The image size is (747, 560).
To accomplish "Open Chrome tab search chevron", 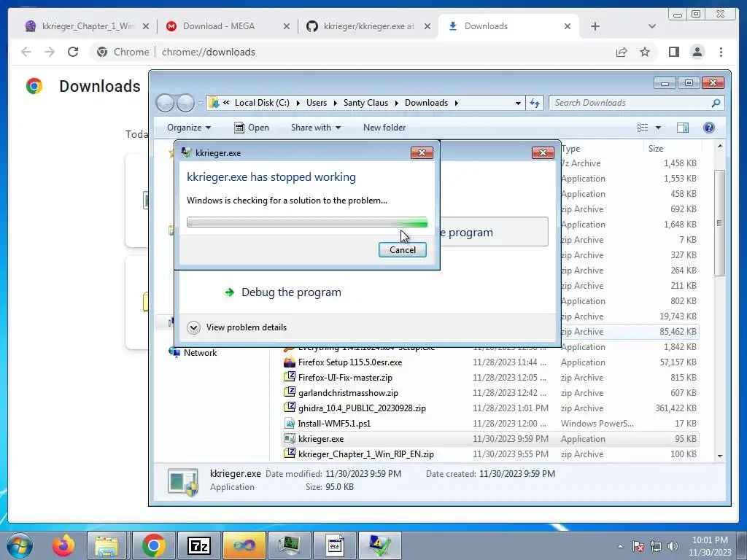I will 652,26.
